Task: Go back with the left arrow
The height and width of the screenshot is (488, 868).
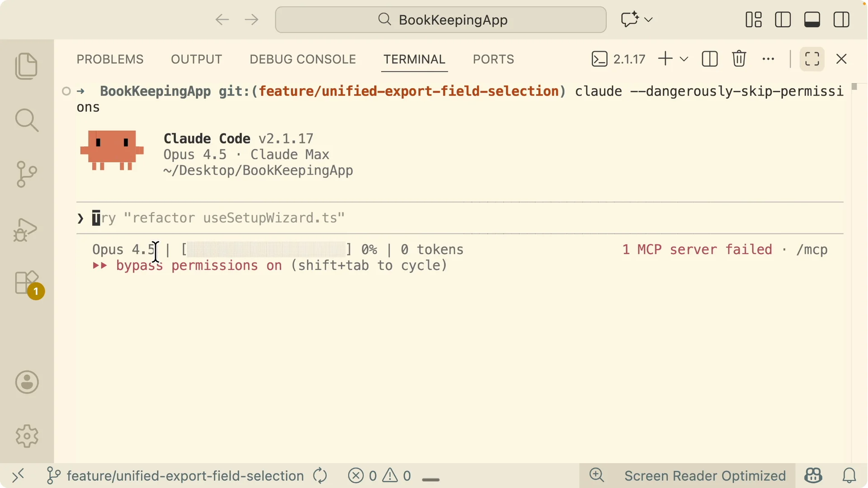Action: tap(222, 19)
